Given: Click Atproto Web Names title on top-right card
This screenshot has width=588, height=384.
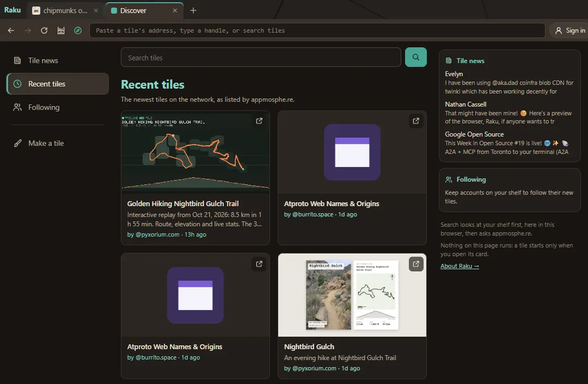Looking at the screenshot, I should coord(332,204).
